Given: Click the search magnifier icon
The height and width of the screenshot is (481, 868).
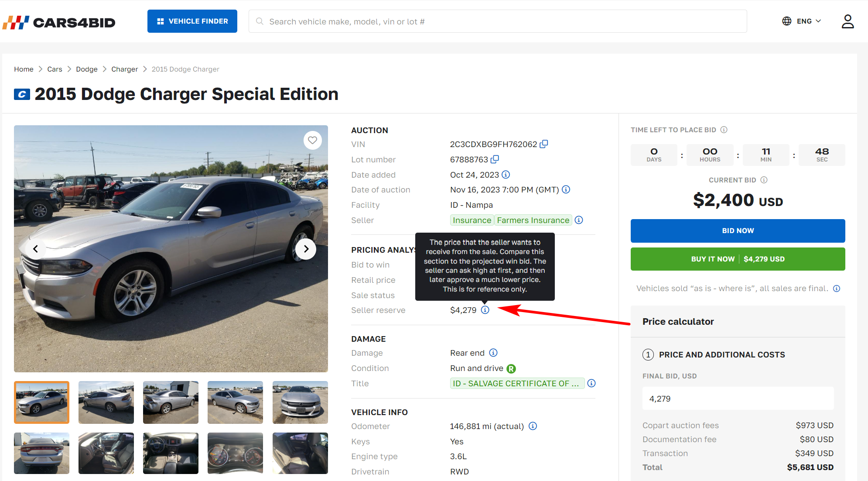Looking at the screenshot, I should click(260, 21).
